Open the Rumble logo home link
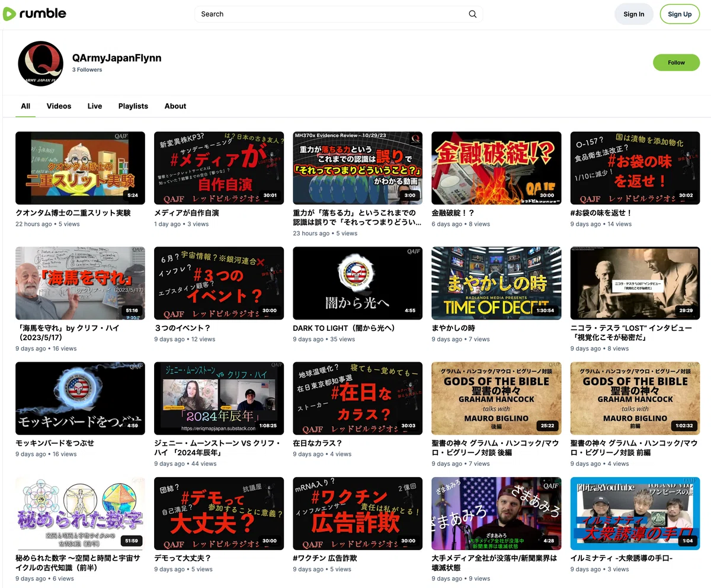Screen dimensions: 711x588 (x=34, y=14)
